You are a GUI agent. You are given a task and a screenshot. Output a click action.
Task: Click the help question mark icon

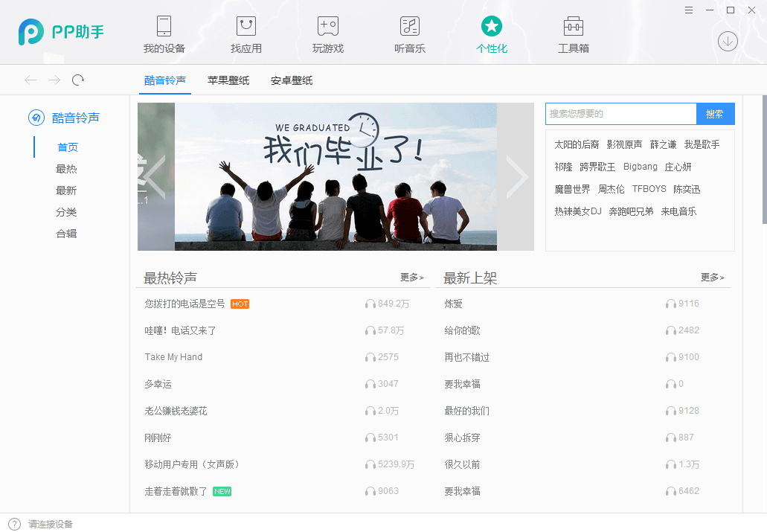(15, 524)
